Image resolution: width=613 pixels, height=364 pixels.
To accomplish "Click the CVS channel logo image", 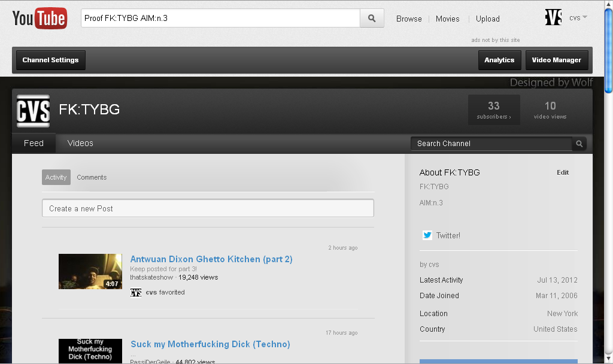I will click(x=34, y=111).
